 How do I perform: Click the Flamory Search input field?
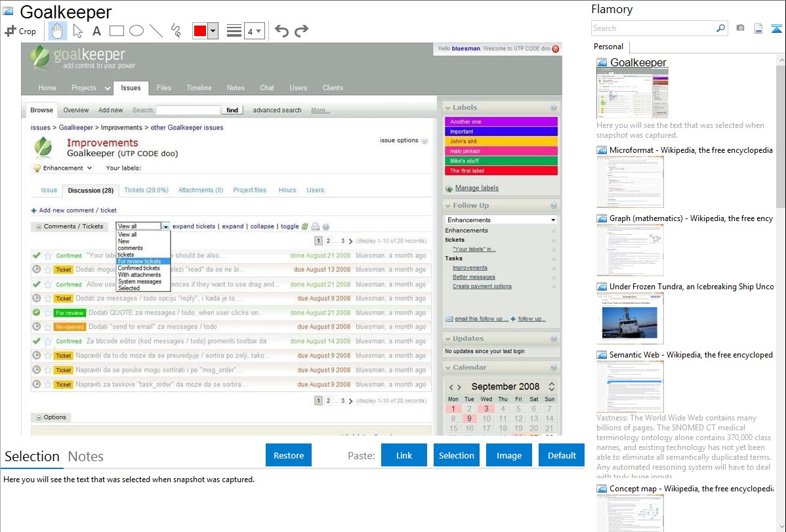pyautogui.click(x=653, y=28)
